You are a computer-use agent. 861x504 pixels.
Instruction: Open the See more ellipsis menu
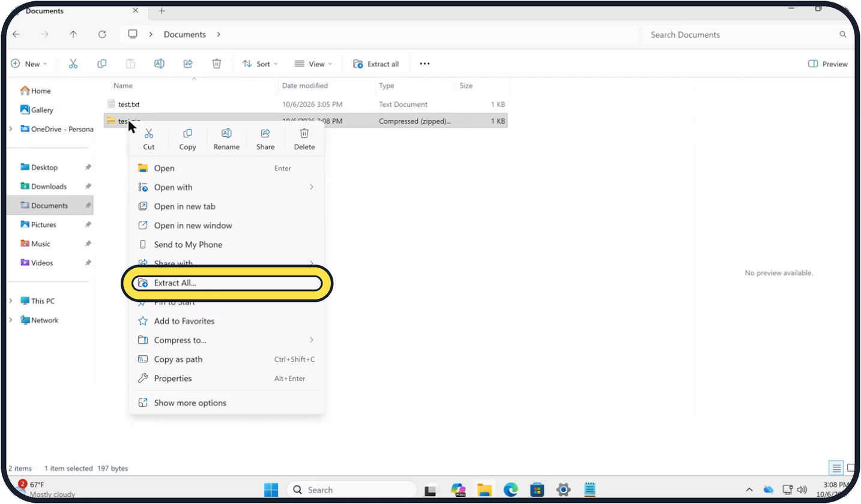[424, 64]
